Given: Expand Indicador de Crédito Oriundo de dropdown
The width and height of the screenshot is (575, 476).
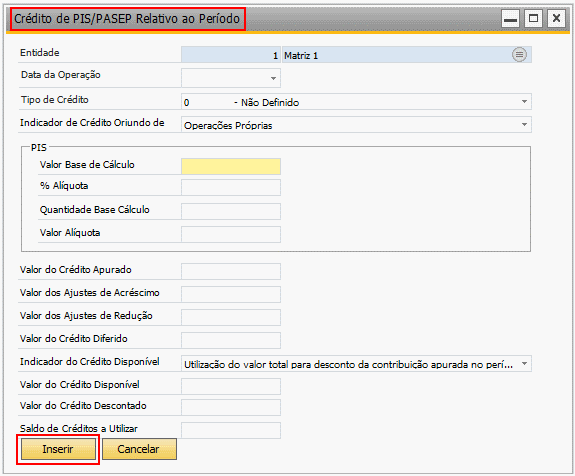Looking at the screenshot, I should (x=524, y=125).
